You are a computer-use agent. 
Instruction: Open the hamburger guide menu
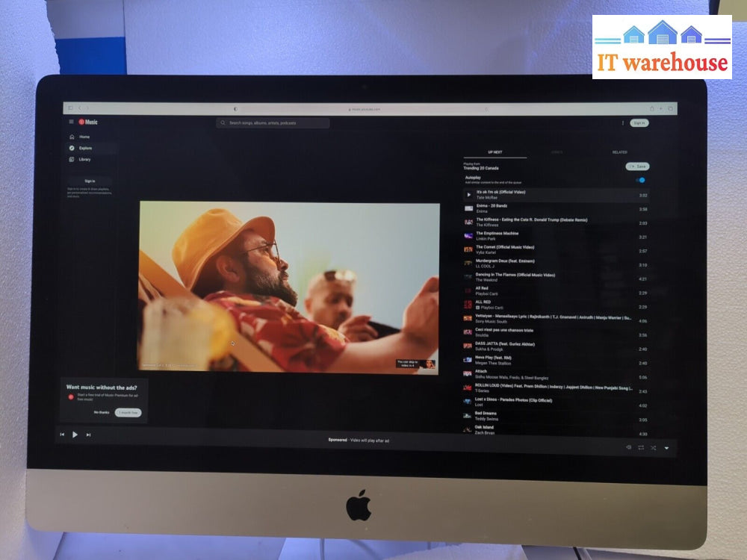[x=72, y=122]
